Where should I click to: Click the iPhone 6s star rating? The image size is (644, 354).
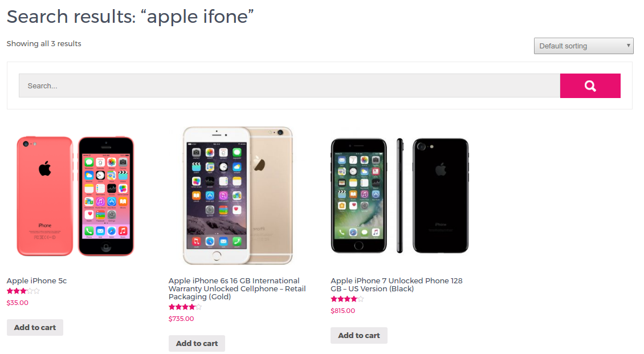(185, 307)
